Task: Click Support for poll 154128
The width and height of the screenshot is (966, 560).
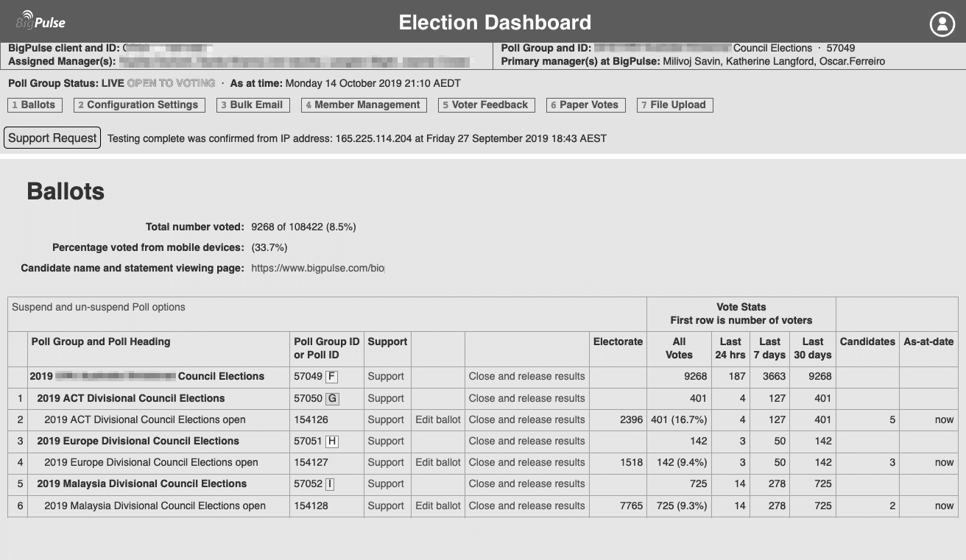Action: pyautogui.click(x=386, y=506)
